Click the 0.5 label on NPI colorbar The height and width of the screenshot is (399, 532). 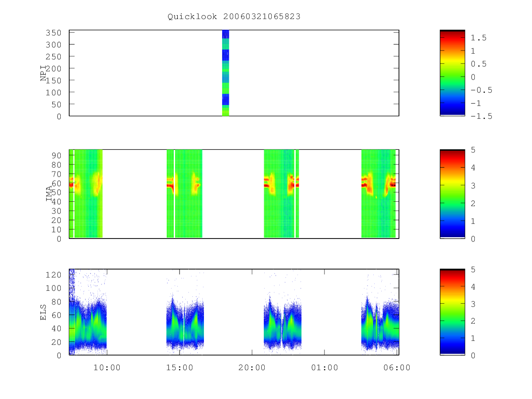click(479, 64)
